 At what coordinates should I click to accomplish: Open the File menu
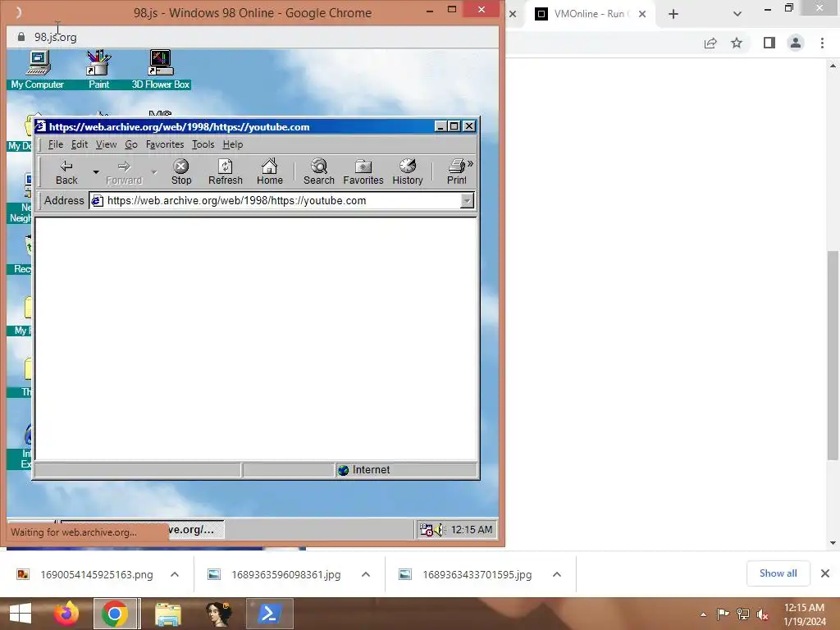(56, 144)
